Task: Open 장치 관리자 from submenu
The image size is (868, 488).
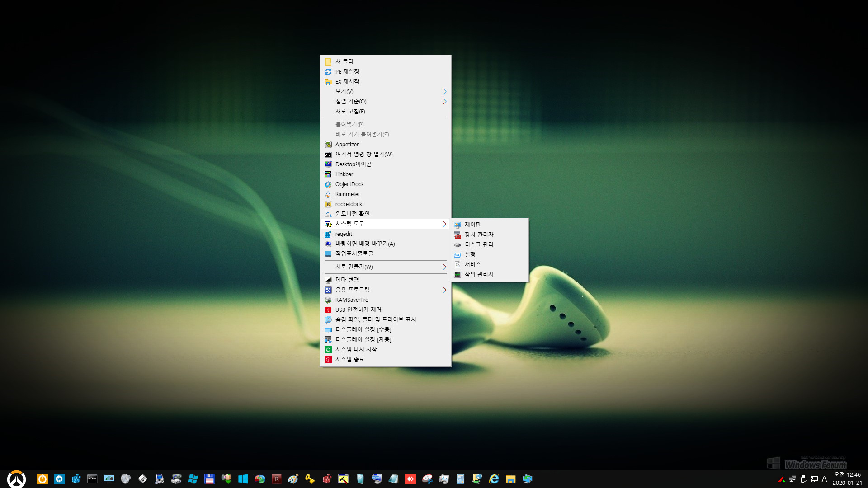Action: 489,235
